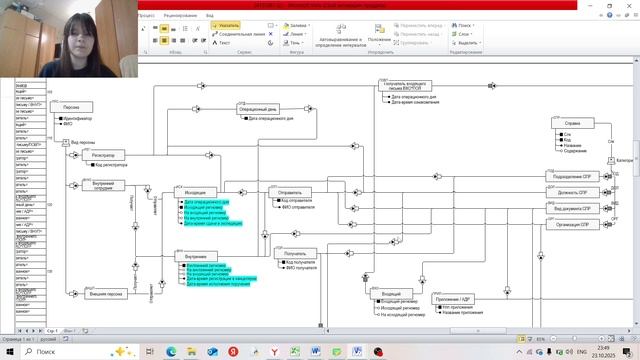Screen dimensions: 640x360
Task: Open Excel from the taskbar
Action: point(295,351)
